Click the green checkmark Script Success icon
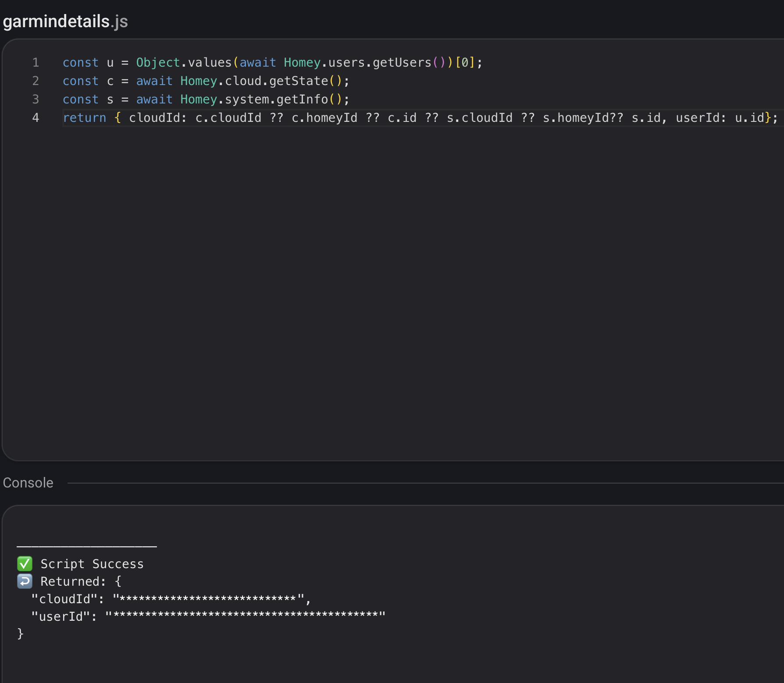 pos(25,564)
